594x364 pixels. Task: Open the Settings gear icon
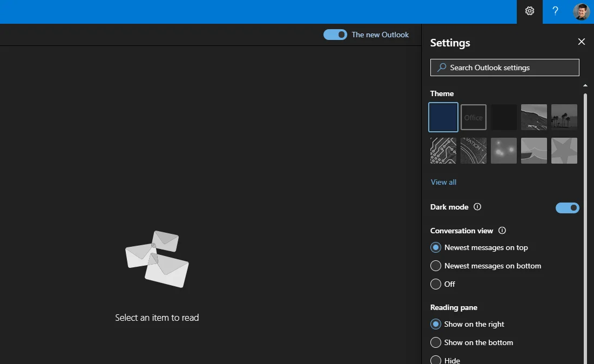click(x=530, y=11)
